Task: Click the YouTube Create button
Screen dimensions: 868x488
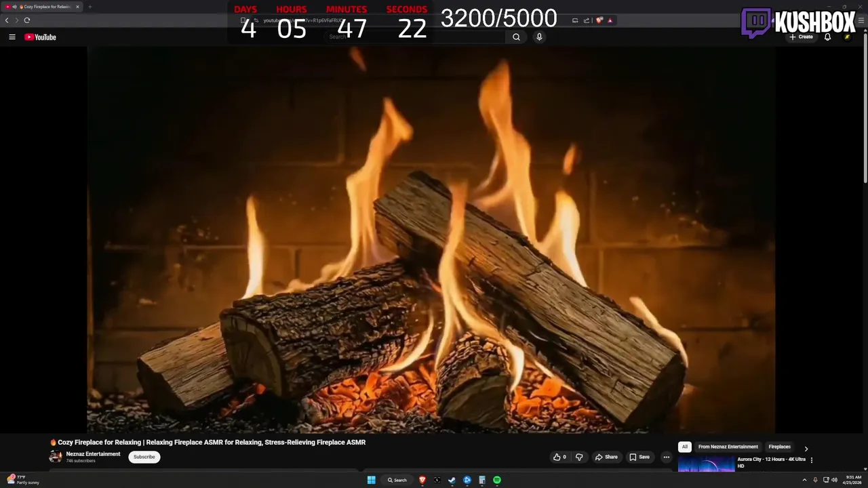Action: (x=801, y=37)
